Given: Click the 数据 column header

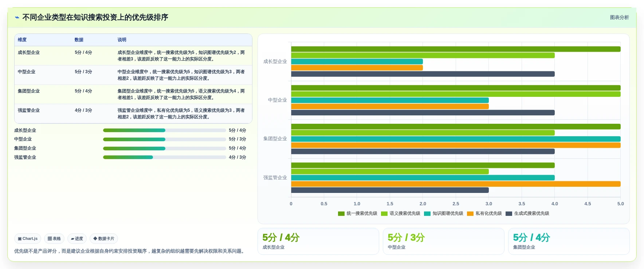Looking at the screenshot, I should point(79,40).
